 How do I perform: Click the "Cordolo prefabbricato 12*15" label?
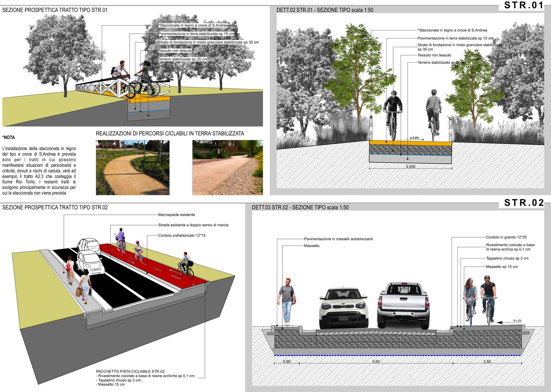pyautogui.click(x=182, y=235)
